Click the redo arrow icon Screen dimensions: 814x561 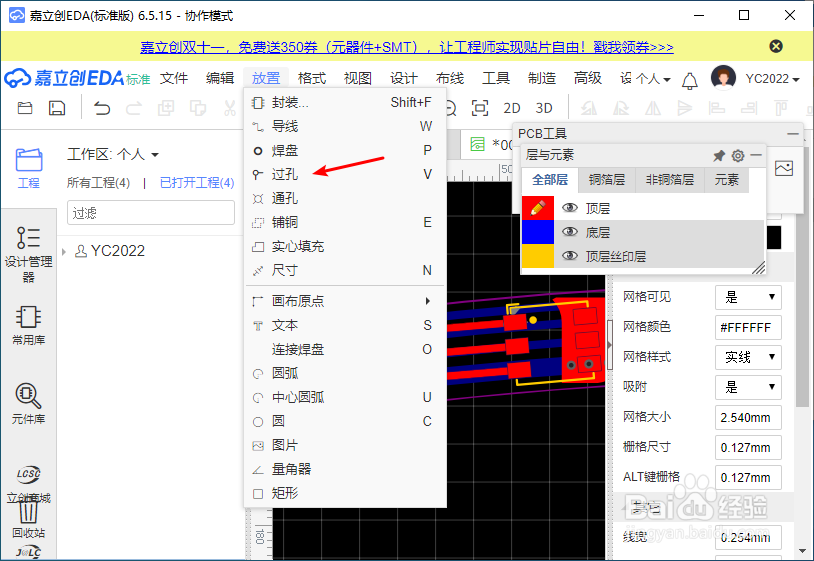click(134, 108)
